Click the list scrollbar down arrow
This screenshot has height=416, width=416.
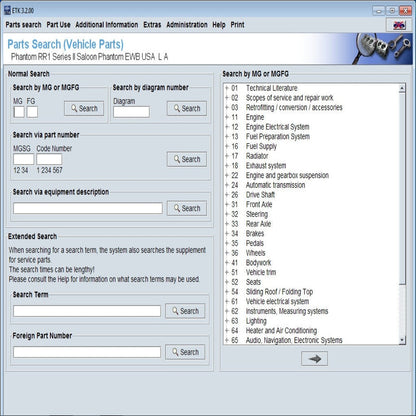pos(402,340)
